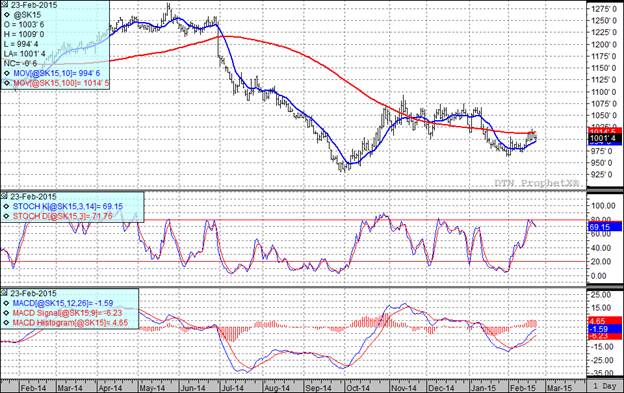Click the 100.00 stochastic axis label
The width and height of the screenshot is (624, 393).
604,205
